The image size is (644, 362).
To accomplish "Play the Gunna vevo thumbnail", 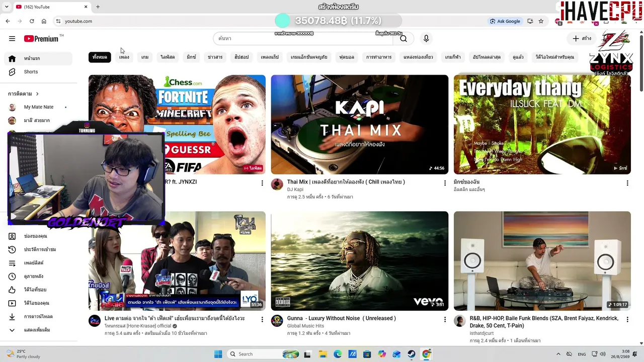I will [360, 261].
